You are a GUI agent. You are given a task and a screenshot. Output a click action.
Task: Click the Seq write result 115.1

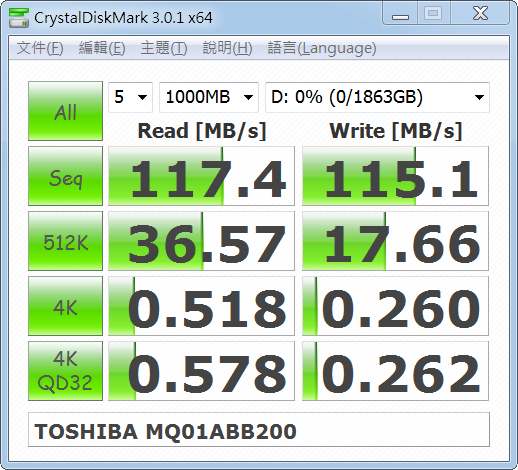tap(395, 176)
